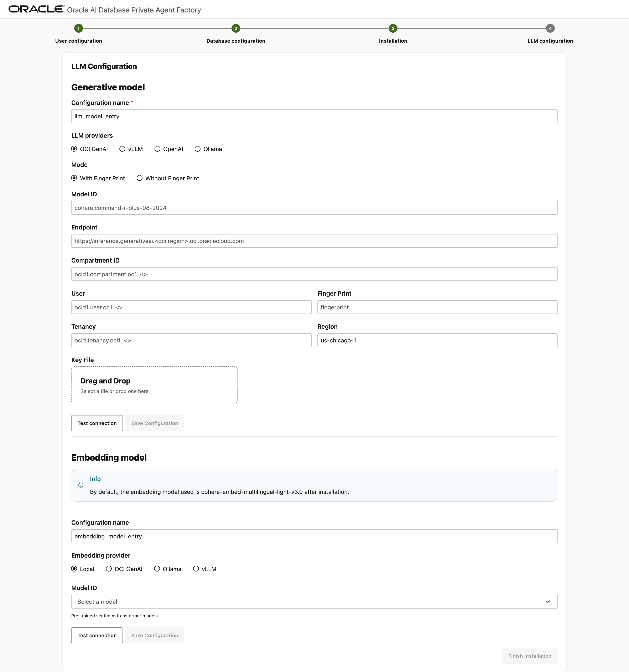Select the vLLM LLM provider
The height and width of the screenshot is (672, 629).
(x=122, y=149)
